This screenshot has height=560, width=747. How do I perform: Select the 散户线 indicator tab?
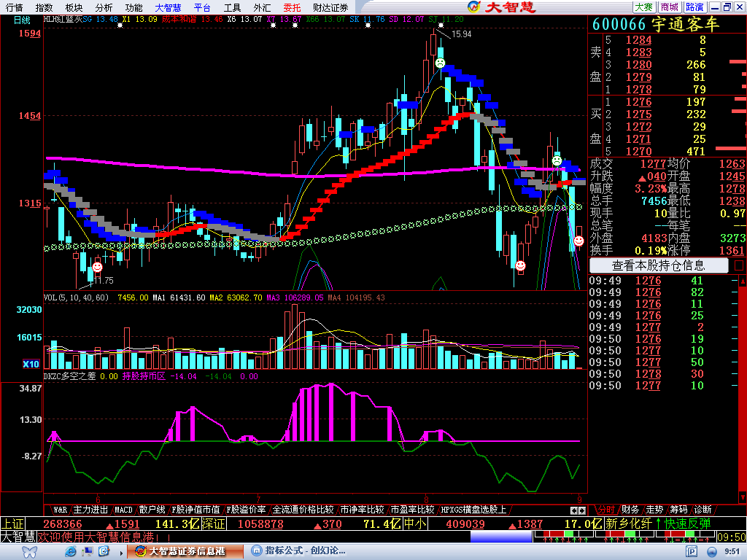tap(152, 510)
